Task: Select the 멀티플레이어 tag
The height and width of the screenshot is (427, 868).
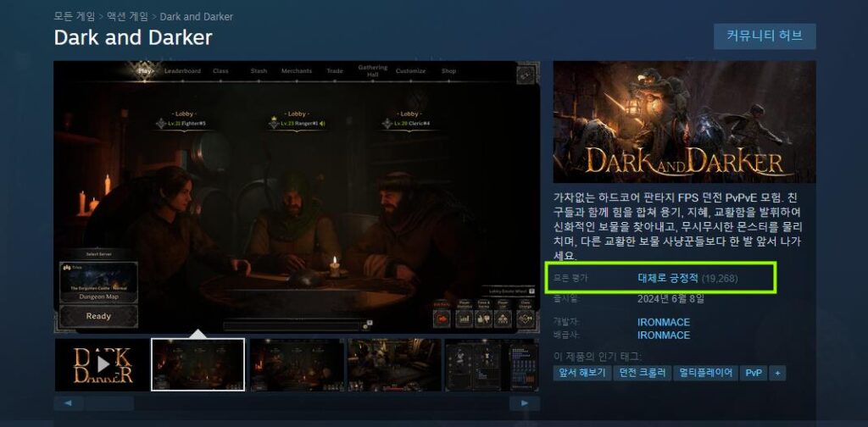Action: pos(705,373)
